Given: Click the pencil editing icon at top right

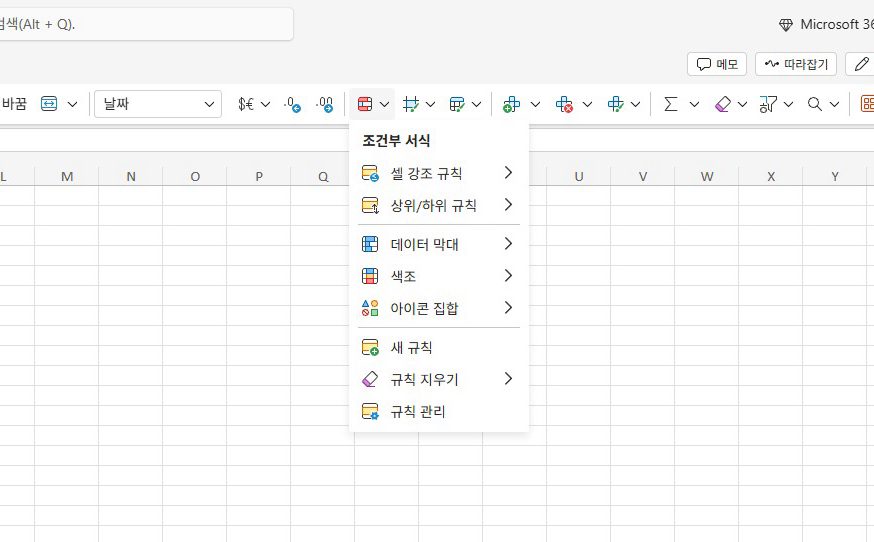Looking at the screenshot, I should 862,64.
